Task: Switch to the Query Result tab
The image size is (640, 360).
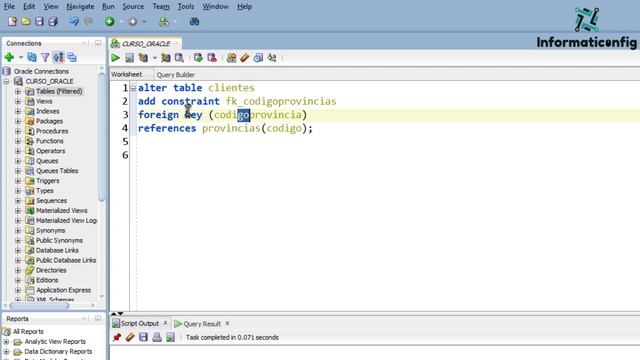Action: 202,324
